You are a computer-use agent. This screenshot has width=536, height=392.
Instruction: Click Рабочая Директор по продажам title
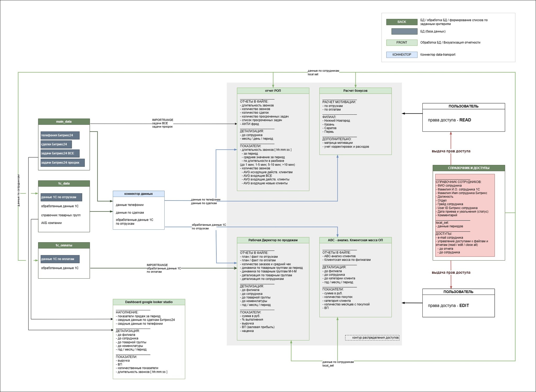point(273,240)
